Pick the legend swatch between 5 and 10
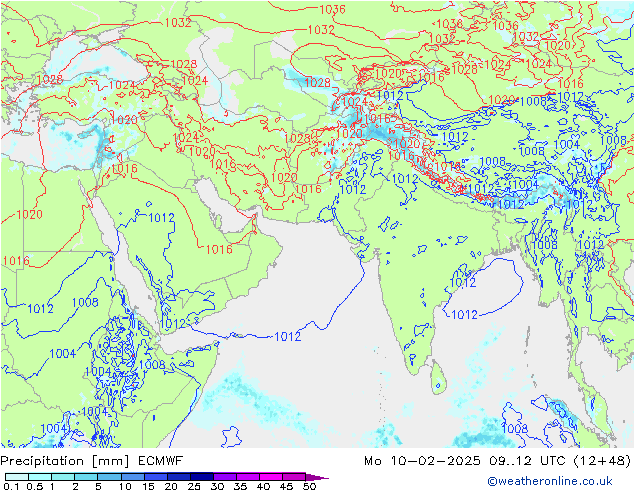Image resolution: width=634 pixels, height=490 pixels. [110, 477]
